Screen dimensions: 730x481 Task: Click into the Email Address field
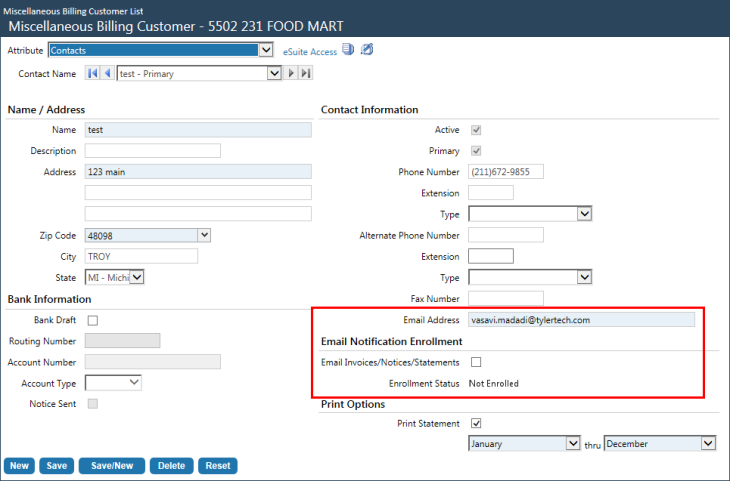tap(580, 320)
